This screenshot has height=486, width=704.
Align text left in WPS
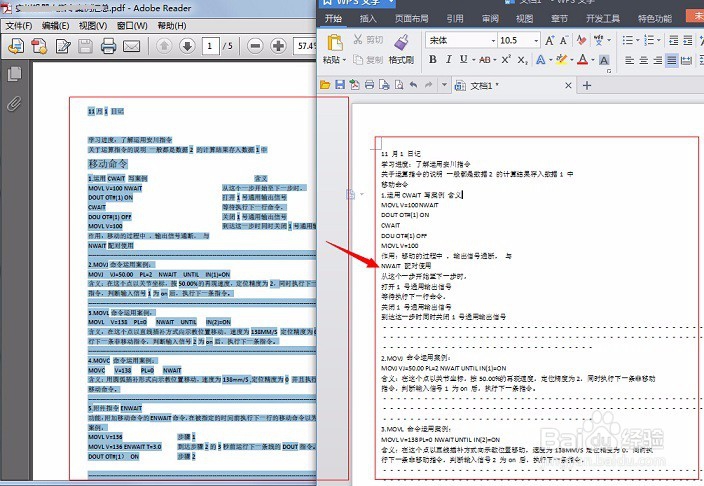629,60
